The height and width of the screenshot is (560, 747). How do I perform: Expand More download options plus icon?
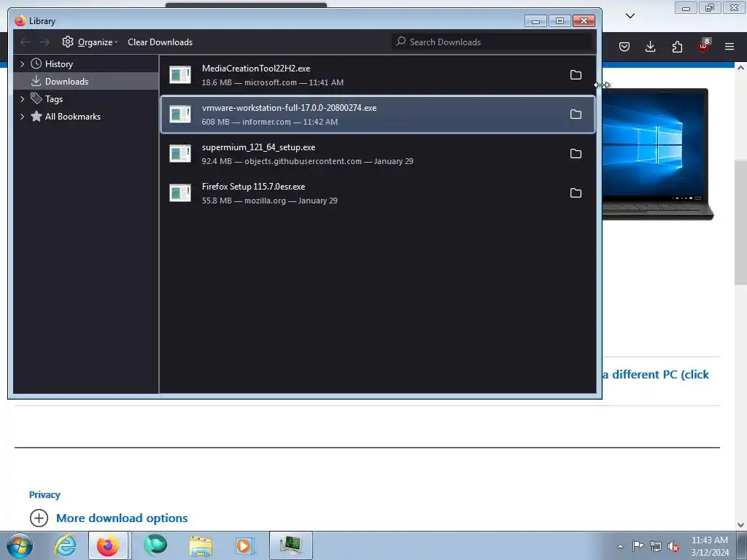tap(39, 518)
